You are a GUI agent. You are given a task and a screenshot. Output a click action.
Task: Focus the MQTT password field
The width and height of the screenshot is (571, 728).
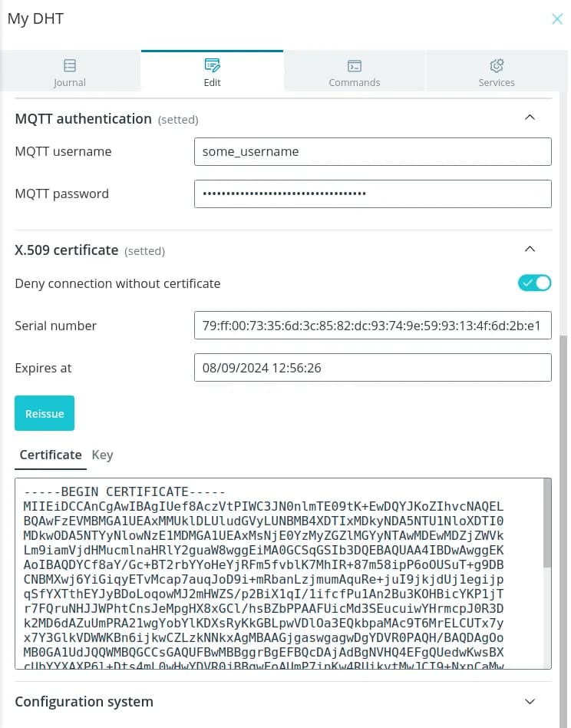[372, 194]
